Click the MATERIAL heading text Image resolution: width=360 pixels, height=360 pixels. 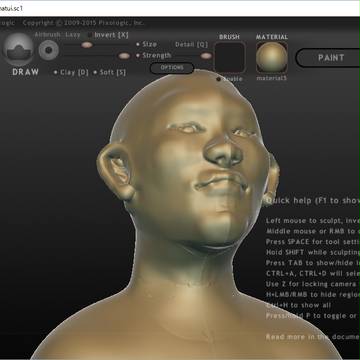click(272, 37)
